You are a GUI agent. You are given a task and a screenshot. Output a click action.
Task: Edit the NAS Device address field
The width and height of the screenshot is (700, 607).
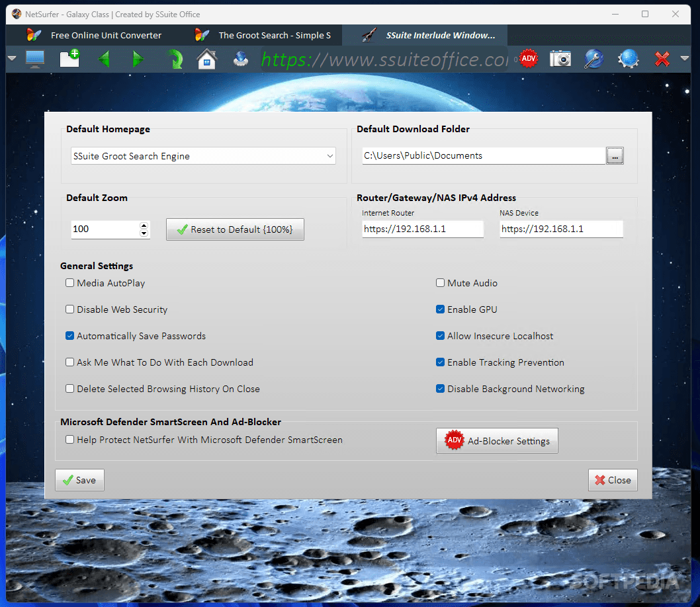pyautogui.click(x=561, y=229)
